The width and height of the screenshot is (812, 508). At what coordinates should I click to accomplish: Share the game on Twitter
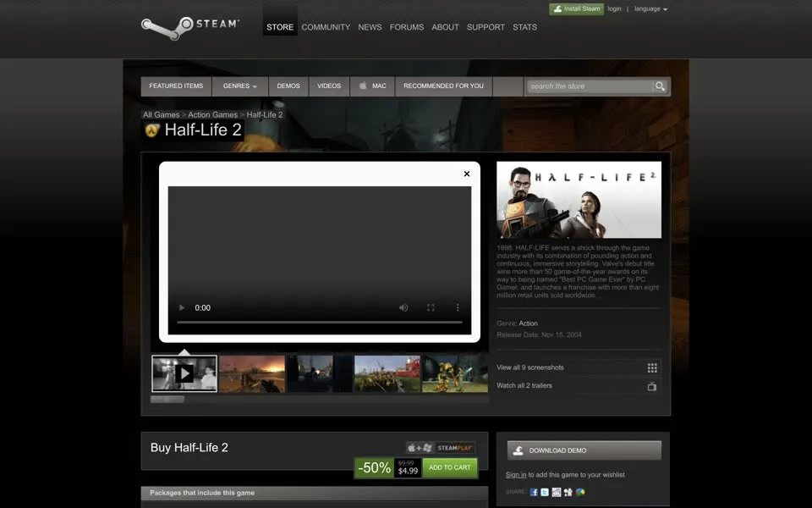(545, 492)
